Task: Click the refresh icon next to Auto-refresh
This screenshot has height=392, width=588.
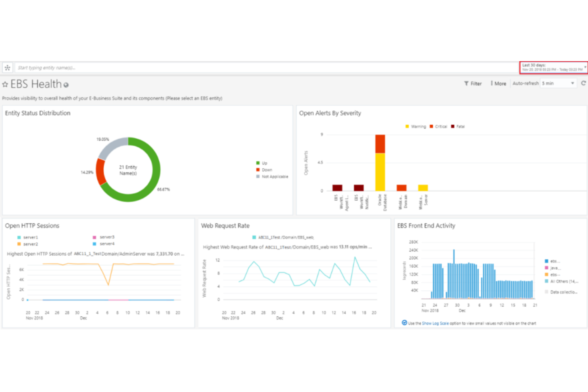Action: pyautogui.click(x=583, y=83)
